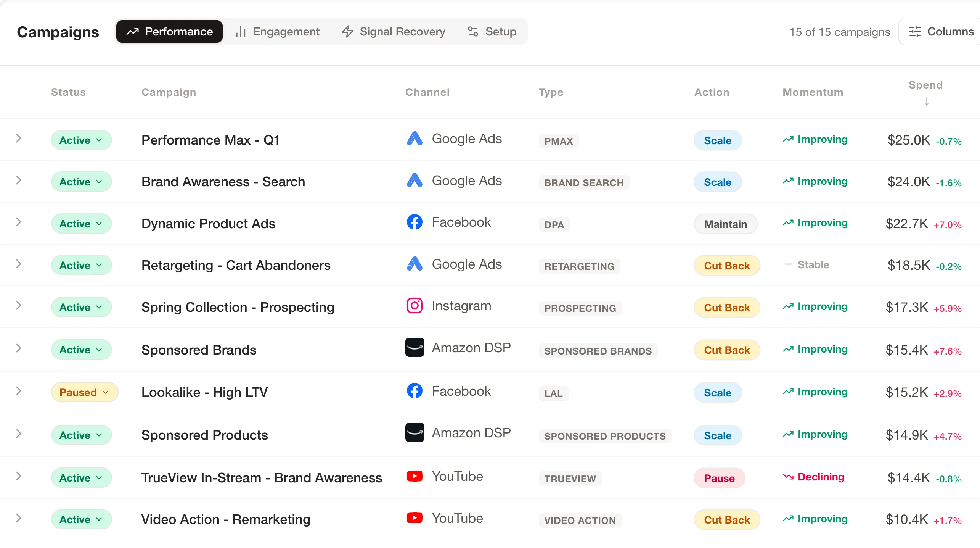Click Spend column sort arrow
Viewport: 980px width, 548px height.
[x=926, y=101]
